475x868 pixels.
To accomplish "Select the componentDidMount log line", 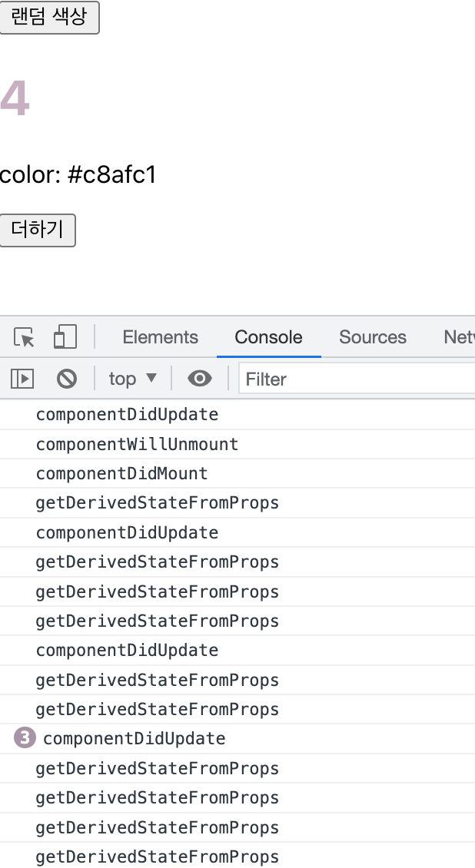I will (237, 473).
